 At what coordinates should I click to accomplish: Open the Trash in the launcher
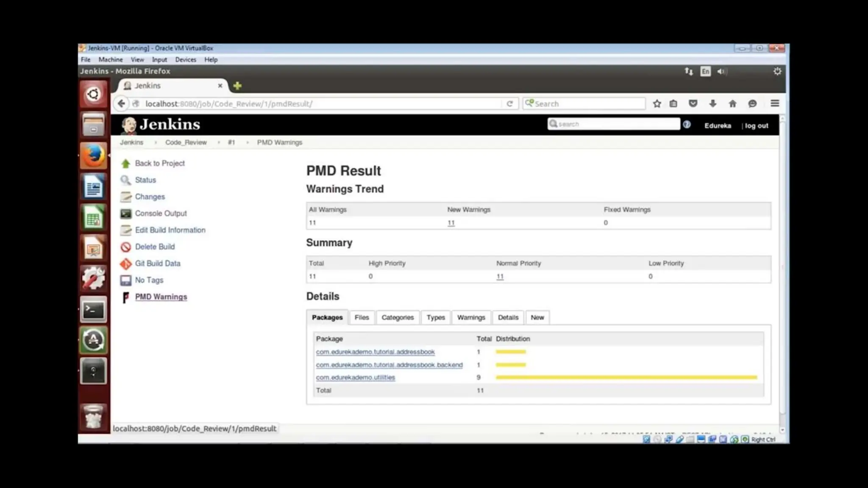pos(93,417)
